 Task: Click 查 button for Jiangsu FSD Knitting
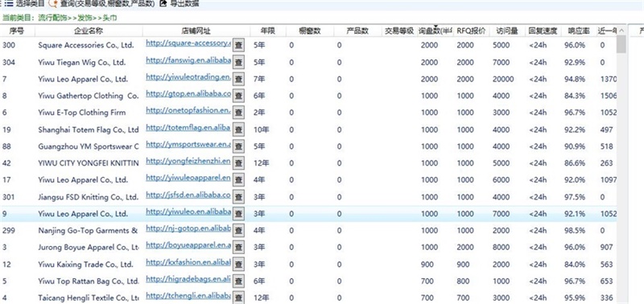(x=238, y=197)
